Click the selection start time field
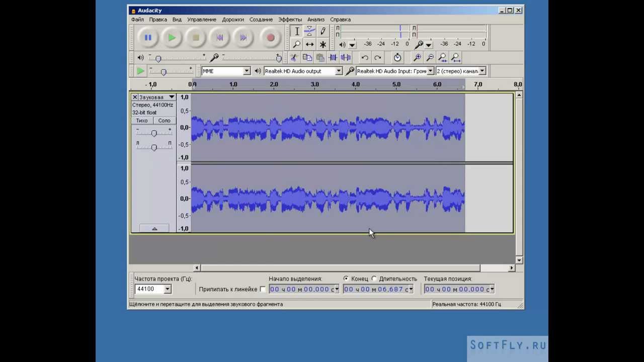 [301, 289]
